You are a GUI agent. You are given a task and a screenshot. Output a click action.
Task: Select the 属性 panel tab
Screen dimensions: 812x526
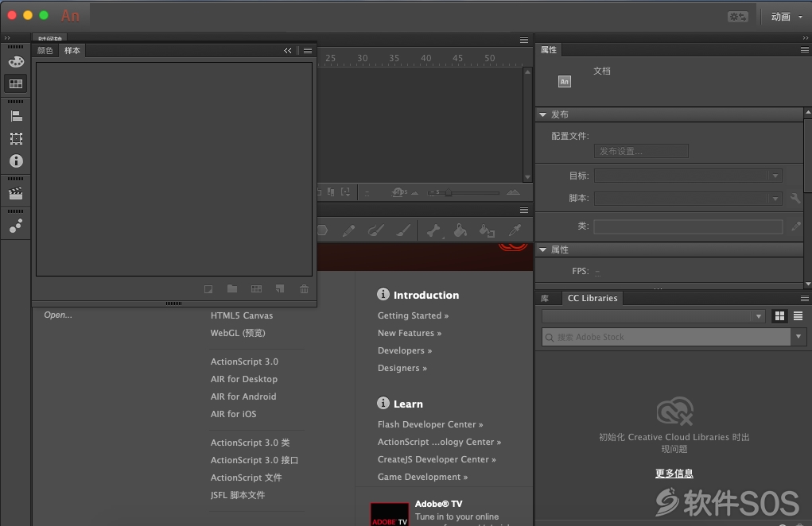(x=549, y=49)
